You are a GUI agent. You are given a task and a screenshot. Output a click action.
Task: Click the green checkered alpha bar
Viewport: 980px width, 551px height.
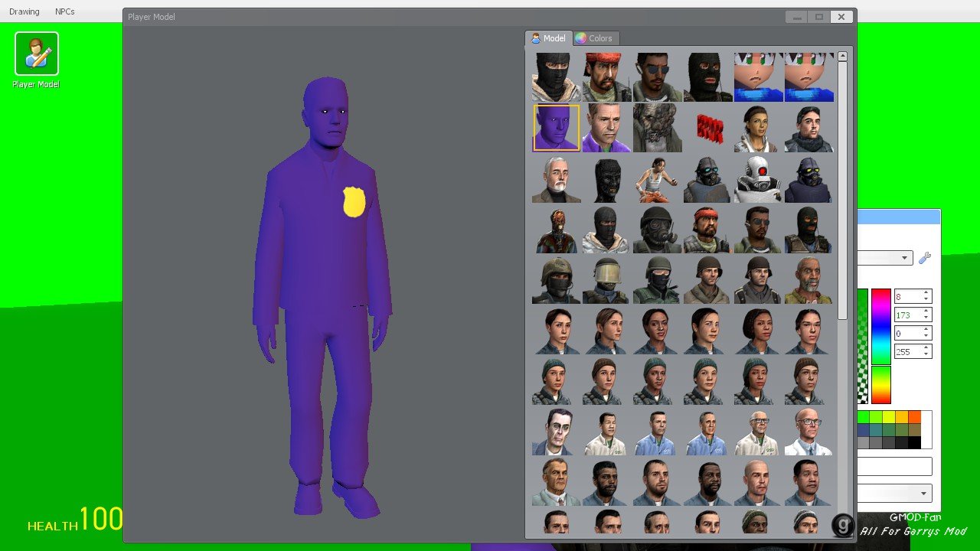tap(863, 346)
